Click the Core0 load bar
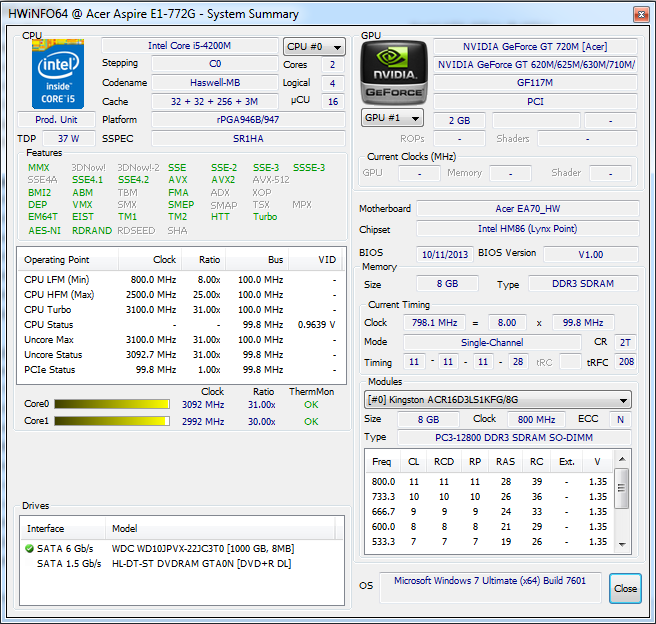This screenshot has height=624, width=656. tap(112, 404)
